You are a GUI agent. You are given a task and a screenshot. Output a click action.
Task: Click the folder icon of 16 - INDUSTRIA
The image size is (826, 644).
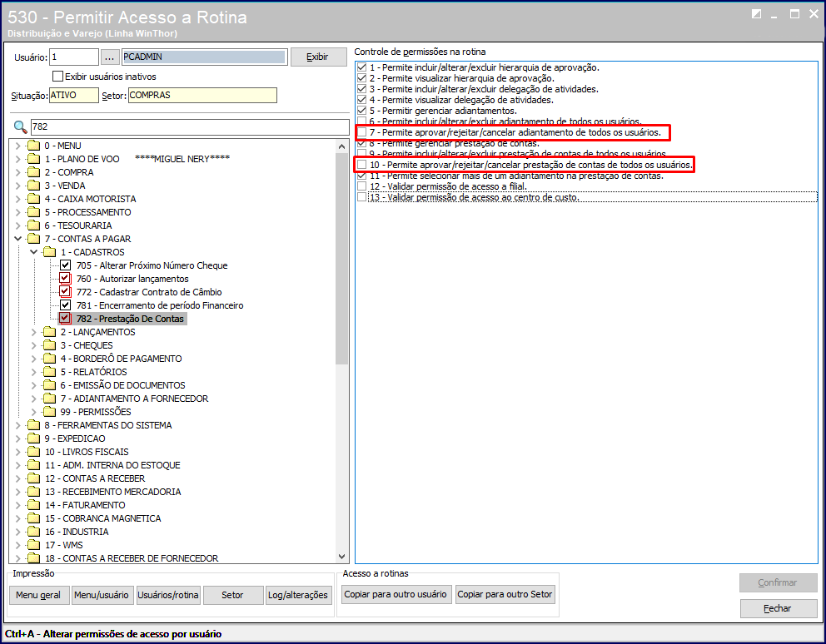click(33, 532)
